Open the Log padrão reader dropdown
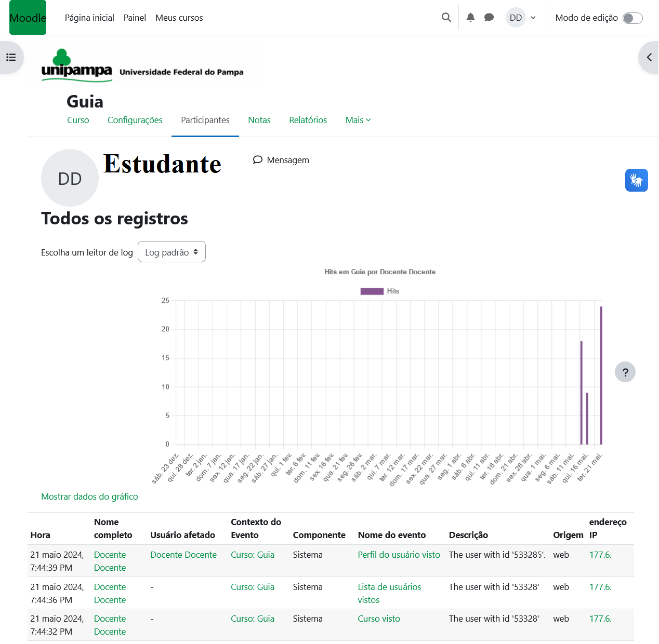Viewport: 659px width, 644px height. [172, 252]
